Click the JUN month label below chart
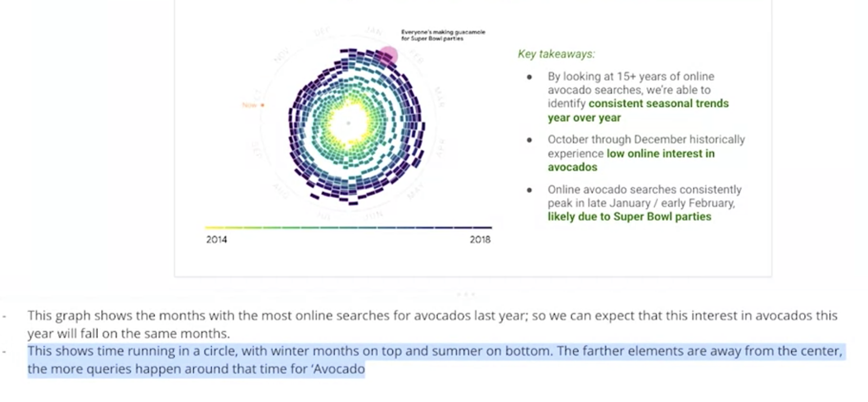868x402 pixels. [374, 215]
